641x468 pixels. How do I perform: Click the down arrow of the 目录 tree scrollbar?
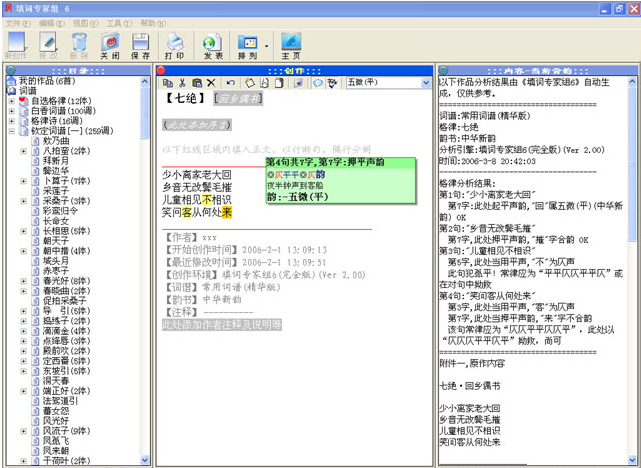click(145, 460)
